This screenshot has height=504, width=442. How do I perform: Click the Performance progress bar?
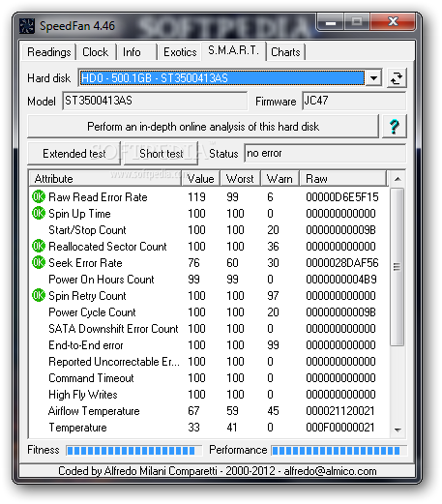(x=339, y=450)
